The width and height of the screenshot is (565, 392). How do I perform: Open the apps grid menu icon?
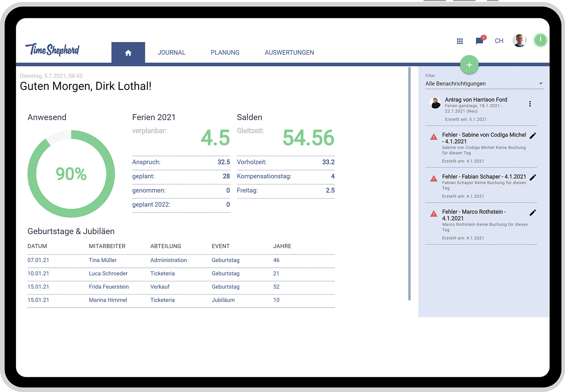click(460, 41)
